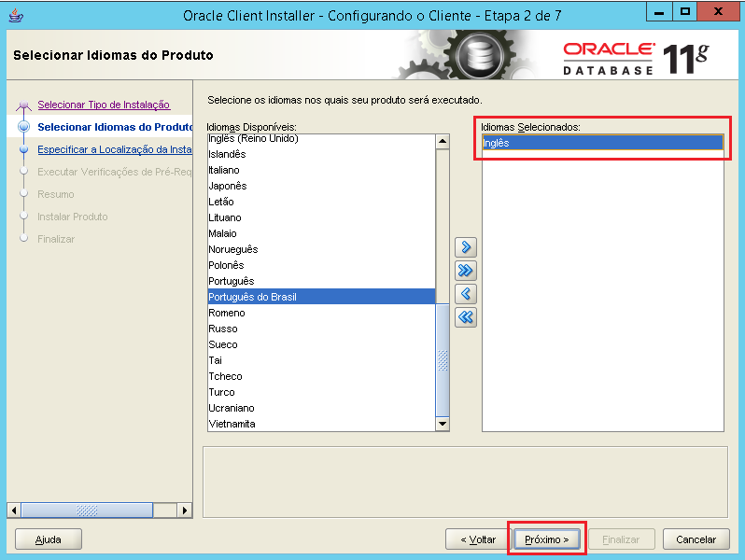Select Tcheco in available languages
This screenshot has height=560, width=745.
pyautogui.click(x=321, y=376)
